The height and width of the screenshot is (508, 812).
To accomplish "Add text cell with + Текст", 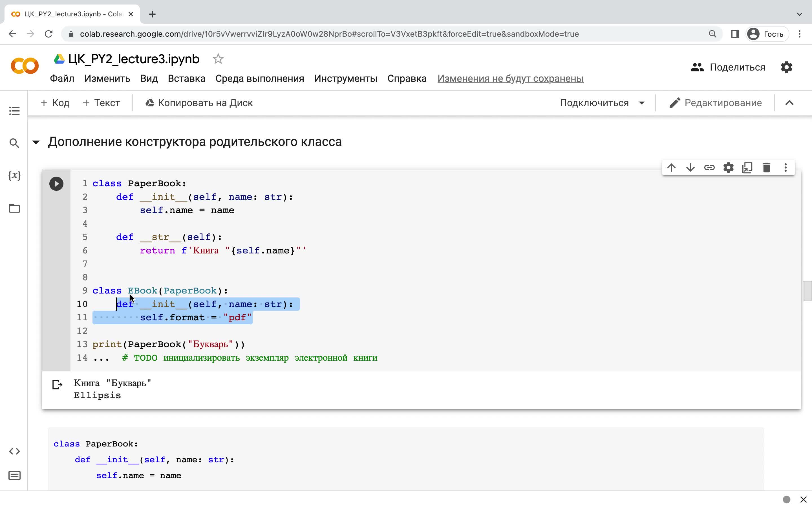I will (101, 103).
